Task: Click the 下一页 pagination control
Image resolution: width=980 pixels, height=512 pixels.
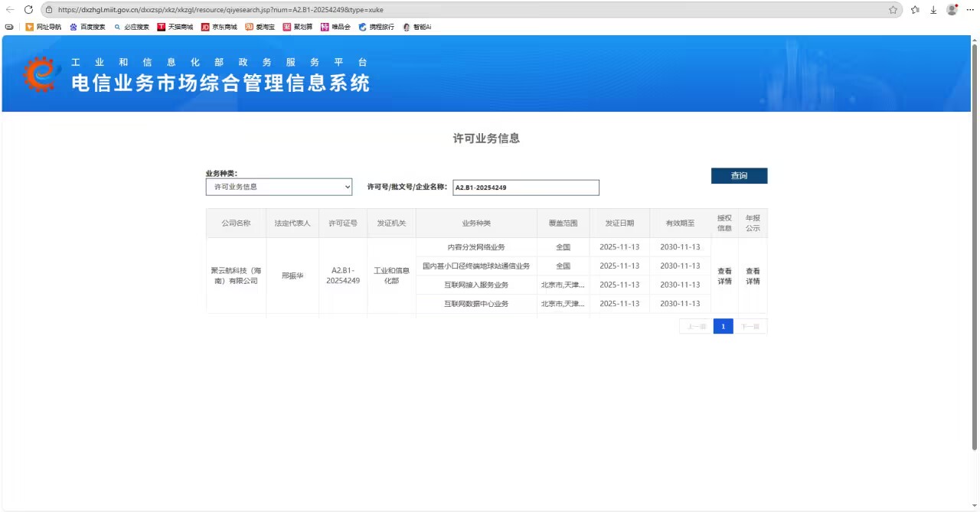Action: pyautogui.click(x=750, y=326)
